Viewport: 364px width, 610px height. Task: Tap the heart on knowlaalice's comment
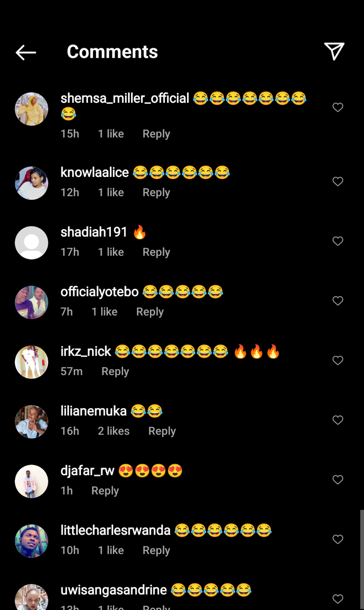pos(338,182)
